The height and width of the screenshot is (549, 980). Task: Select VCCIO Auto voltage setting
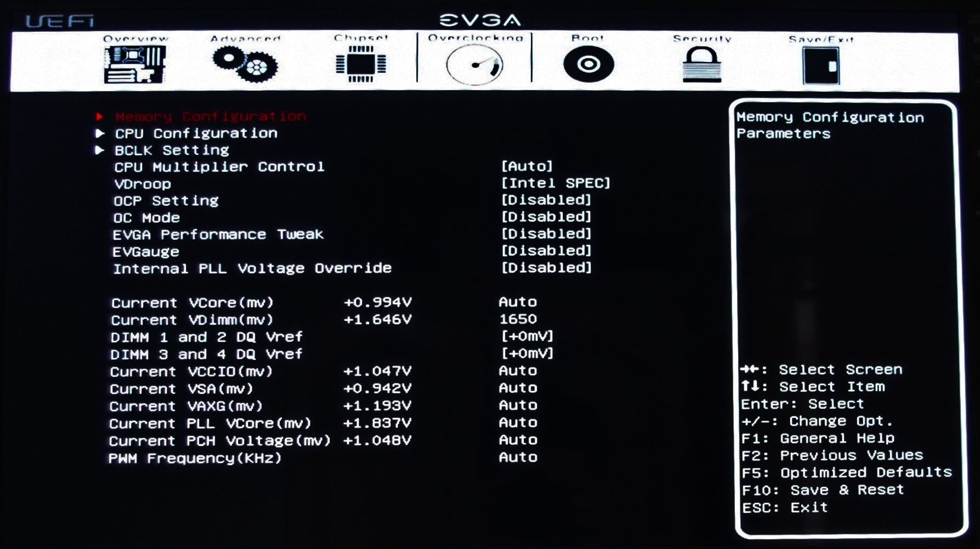point(518,371)
